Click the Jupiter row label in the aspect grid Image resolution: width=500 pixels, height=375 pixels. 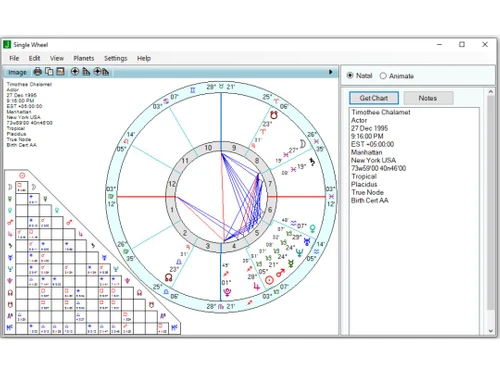pos(10,234)
